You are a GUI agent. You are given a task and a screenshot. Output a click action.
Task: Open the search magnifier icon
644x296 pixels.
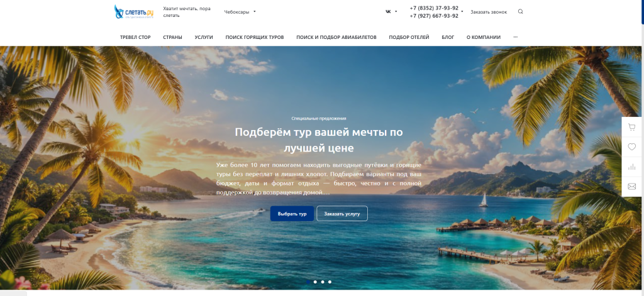(x=520, y=11)
